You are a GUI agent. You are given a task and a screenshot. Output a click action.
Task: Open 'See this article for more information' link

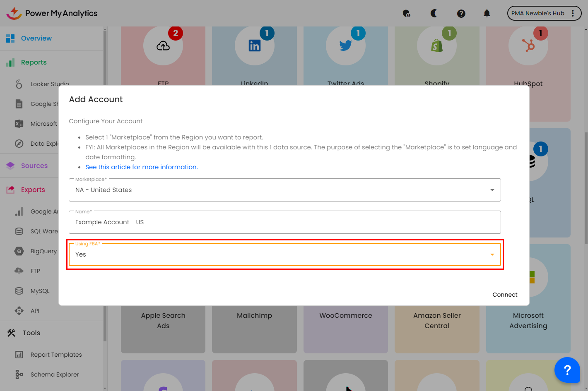(x=142, y=167)
